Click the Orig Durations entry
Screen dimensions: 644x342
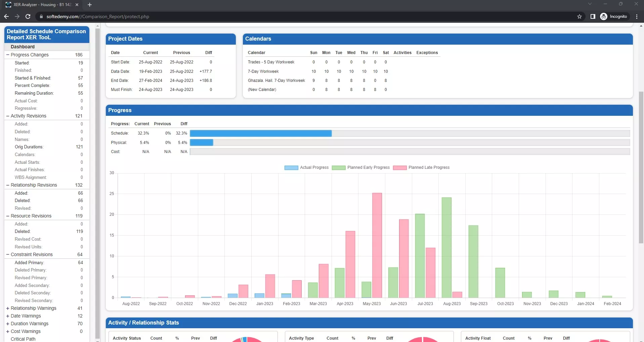tap(29, 147)
